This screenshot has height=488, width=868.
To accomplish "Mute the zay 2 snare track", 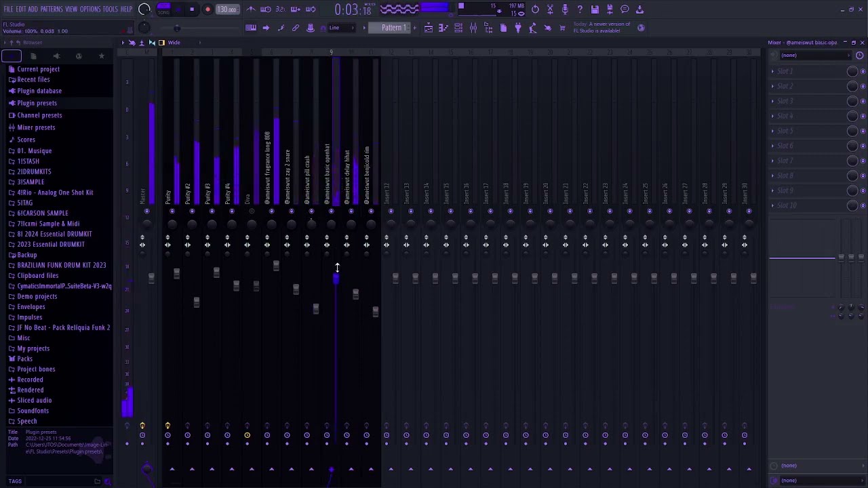I will click(x=292, y=211).
